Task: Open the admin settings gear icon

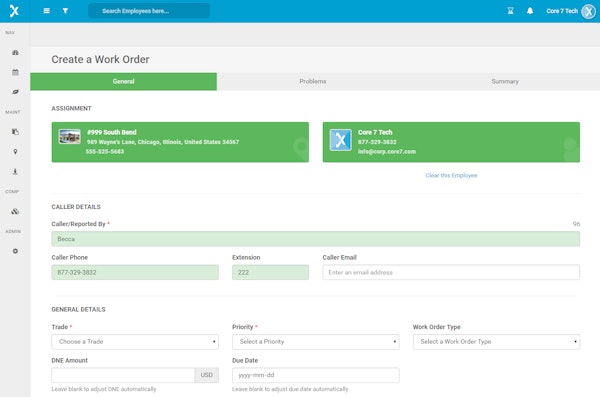Action: click(15, 251)
